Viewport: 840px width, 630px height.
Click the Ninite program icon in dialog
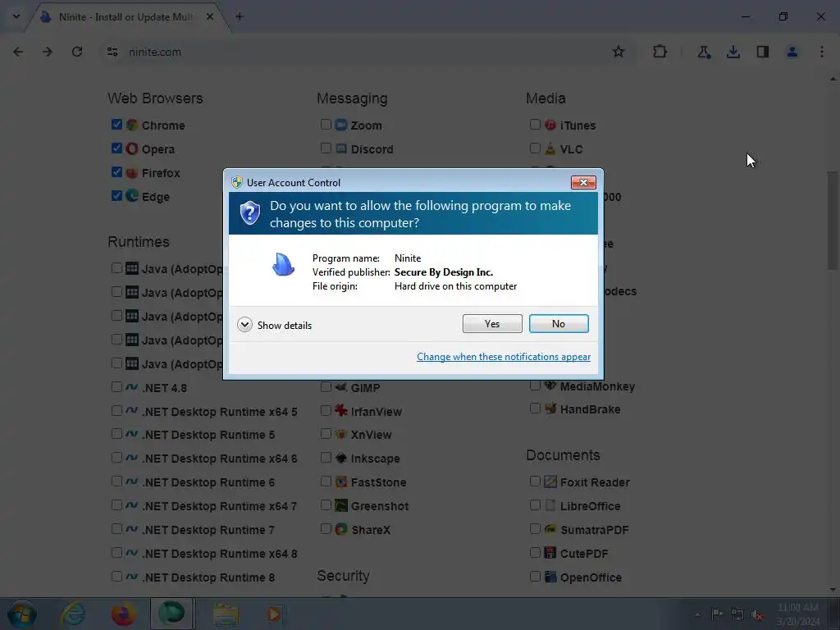coord(283,265)
